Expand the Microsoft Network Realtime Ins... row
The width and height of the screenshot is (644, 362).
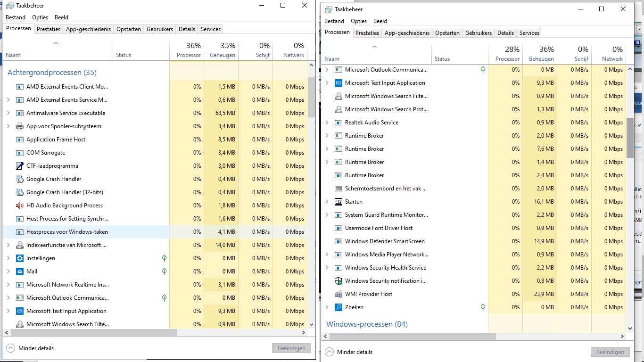click(x=8, y=285)
